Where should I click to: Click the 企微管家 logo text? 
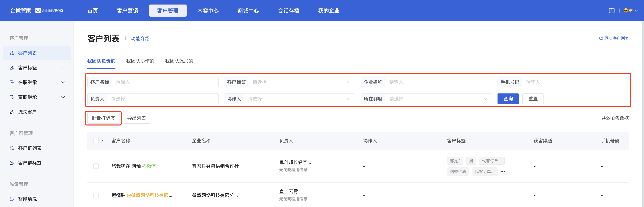(20, 11)
